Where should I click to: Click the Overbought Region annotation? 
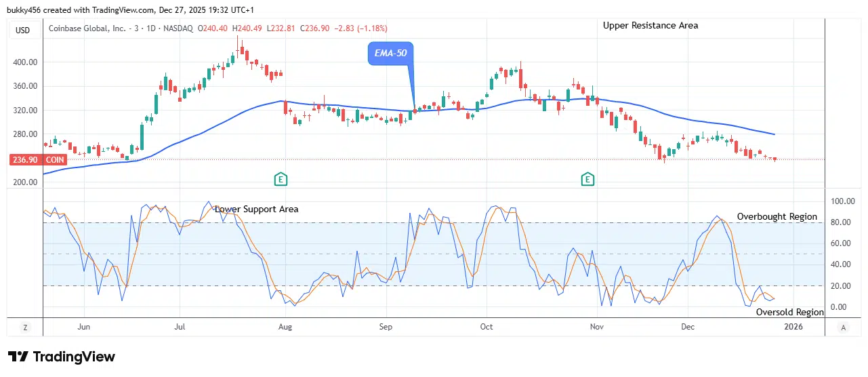[x=777, y=216]
